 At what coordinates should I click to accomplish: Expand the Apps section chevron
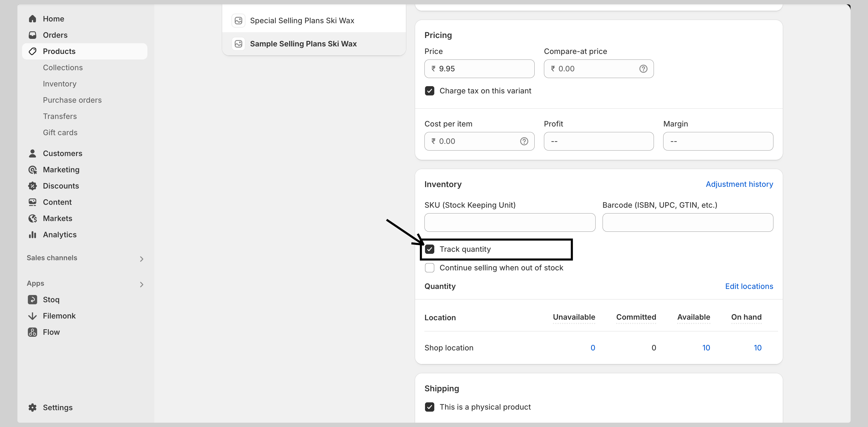[x=142, y=285]
